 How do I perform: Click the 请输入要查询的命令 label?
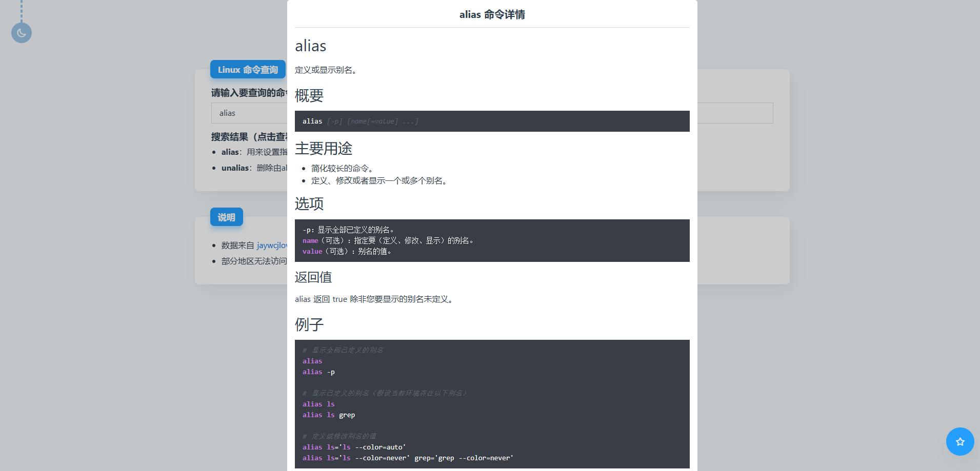[x=249, y=93]
